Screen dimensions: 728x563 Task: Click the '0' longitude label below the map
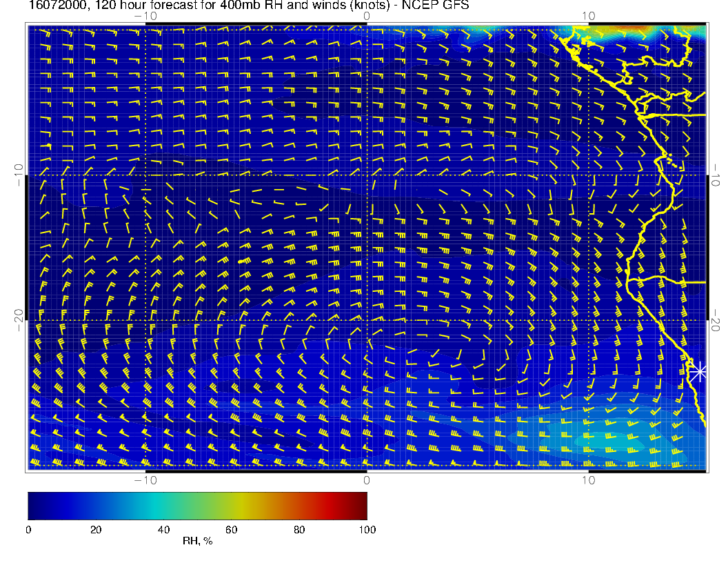pyautogui.click(x=367, y=480)
